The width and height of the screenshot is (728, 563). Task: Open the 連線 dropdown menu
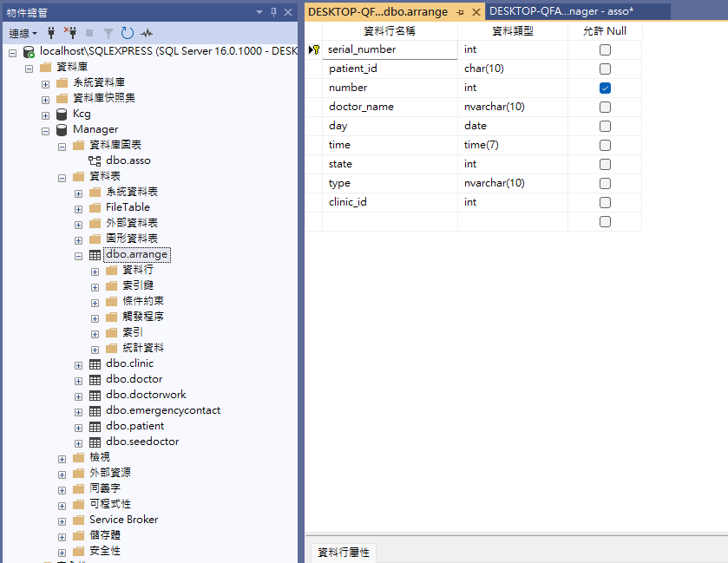[x=23, y=33]
